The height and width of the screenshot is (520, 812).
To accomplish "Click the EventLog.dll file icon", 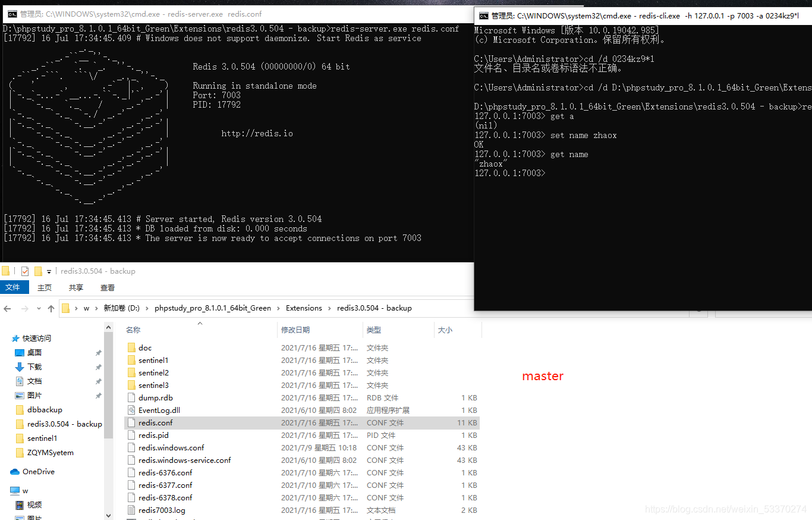I will (x=131, y=410).
